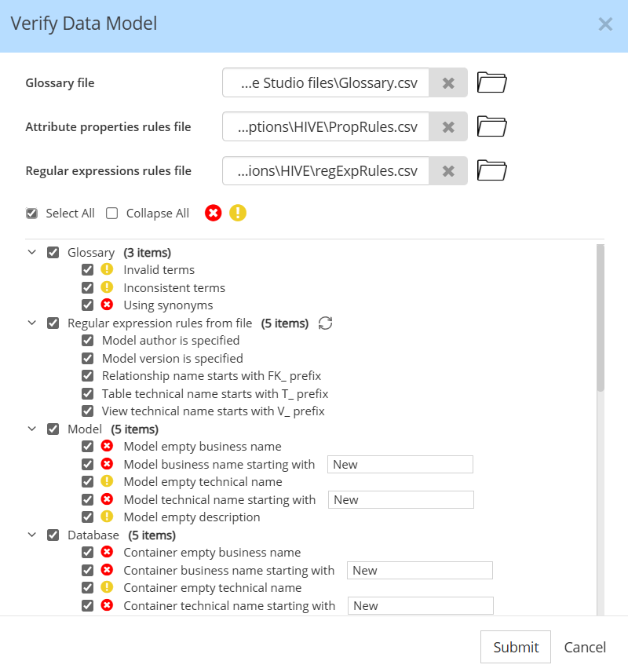The width and height of the screenshot is (628, 672).
Task: Uncheck the Select All checkbox
Action: 31,213
